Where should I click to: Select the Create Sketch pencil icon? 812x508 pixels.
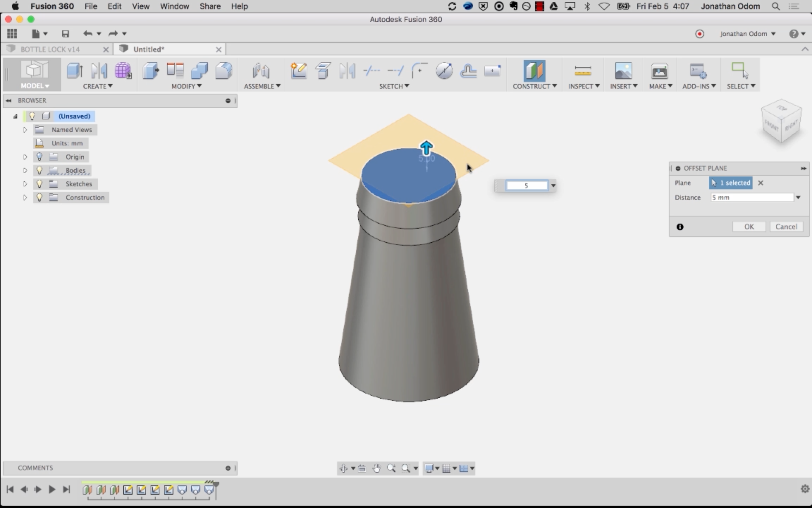[x=299, y=71]
